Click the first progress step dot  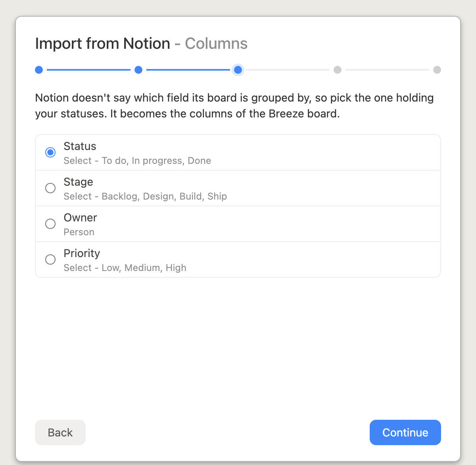tap(39, 70)
